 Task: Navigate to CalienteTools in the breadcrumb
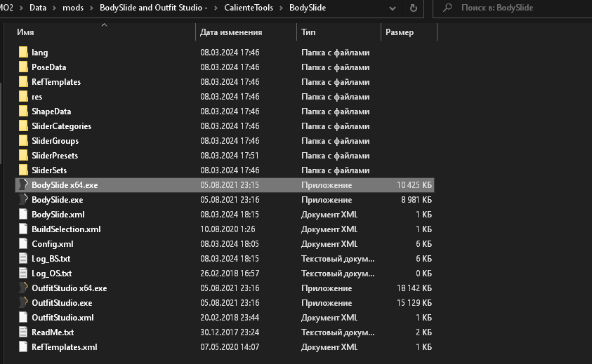coord(249,8)
